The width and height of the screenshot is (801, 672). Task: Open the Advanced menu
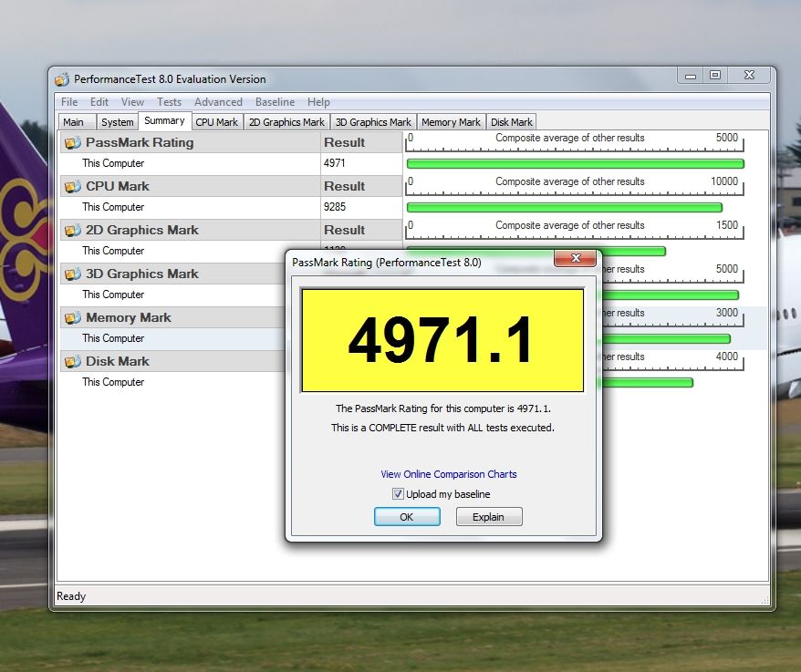click(218, 102)
